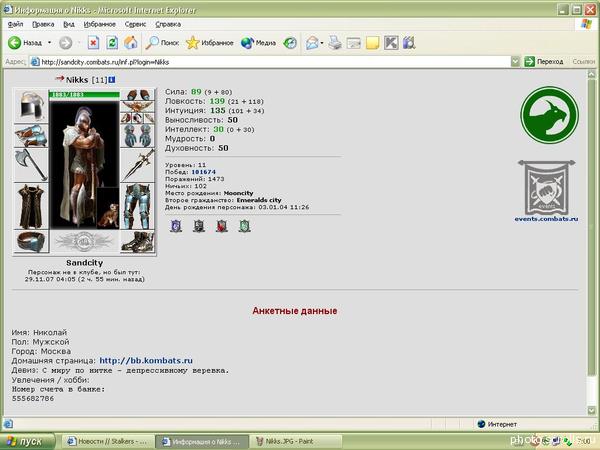Viewport: 600px width, 450px height.
Task: Click the green goat zodiac emblem
Action: coord(549,115)
